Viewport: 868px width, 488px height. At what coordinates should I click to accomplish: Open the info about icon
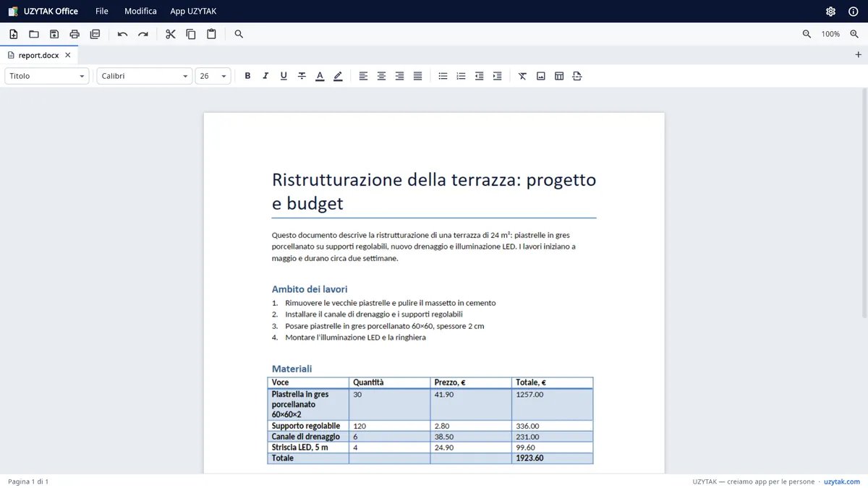[853, 12]
